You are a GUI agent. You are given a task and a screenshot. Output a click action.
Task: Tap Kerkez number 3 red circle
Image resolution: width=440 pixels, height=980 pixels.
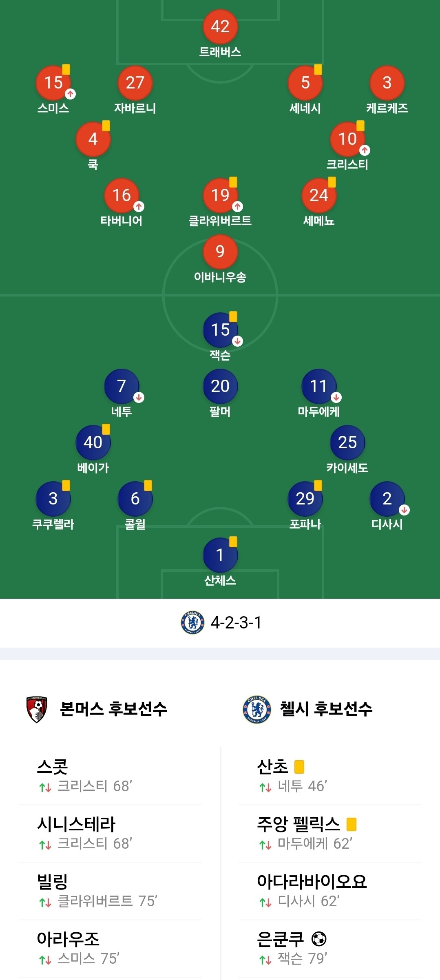(387, 83)
